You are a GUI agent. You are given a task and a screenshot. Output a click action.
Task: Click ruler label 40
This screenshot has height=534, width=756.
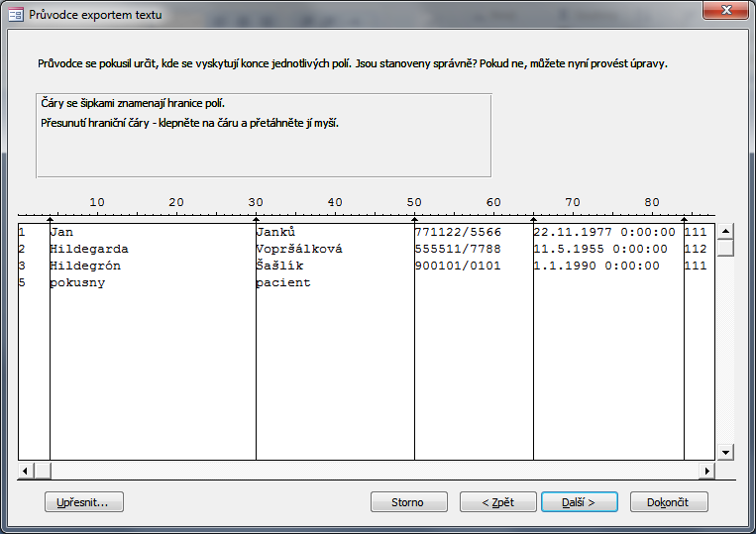pyautogui.click(x=335, y=202)
